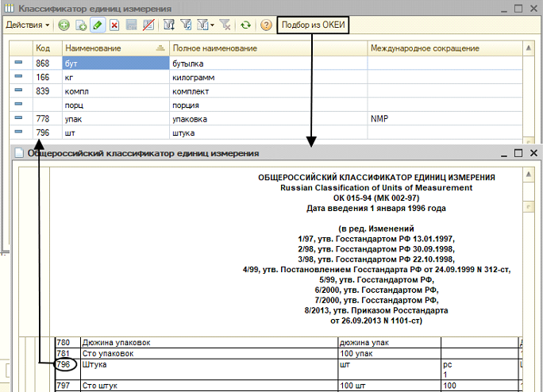The width and height of the screenshot is (543, 392).
Task: Click the pencil Edit item icon
Action: 97,25
